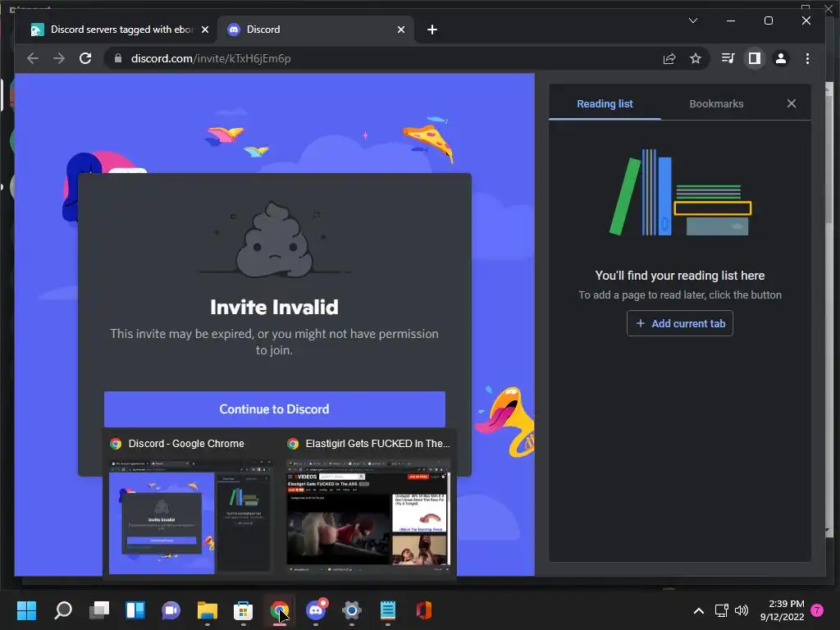Open the clock showing 2:39 PM
Image resolution: width=840 pixels, height=630 pixels.
pyautogui.click(x=782, y=610)
